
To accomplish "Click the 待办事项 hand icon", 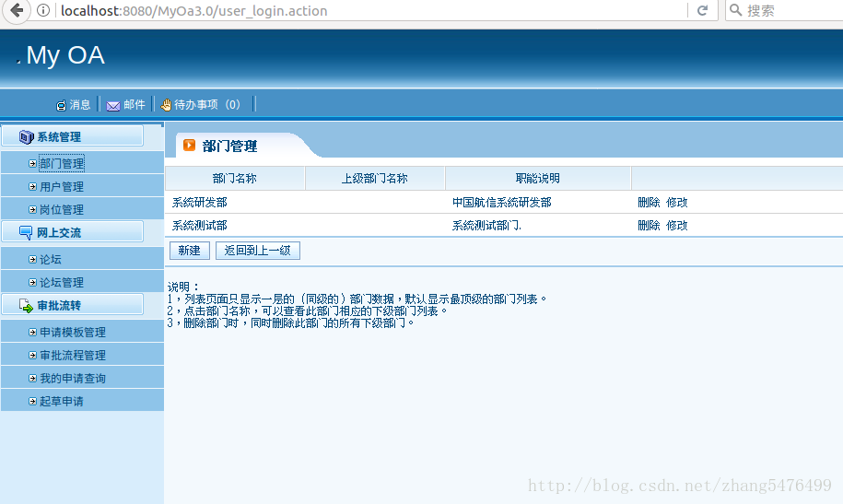I will (x=166, y=105).
